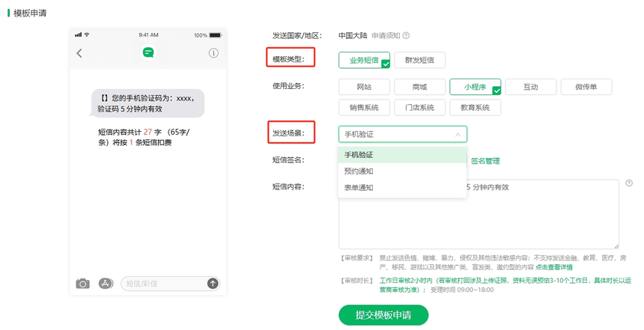Tap the camera icon in phone preview

(x=82, y=284)
